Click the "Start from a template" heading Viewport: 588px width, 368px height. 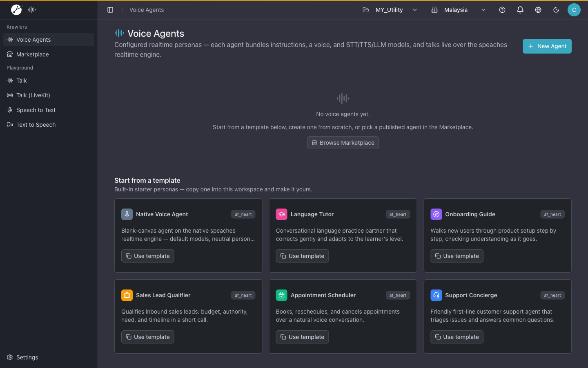pos(147,180)
